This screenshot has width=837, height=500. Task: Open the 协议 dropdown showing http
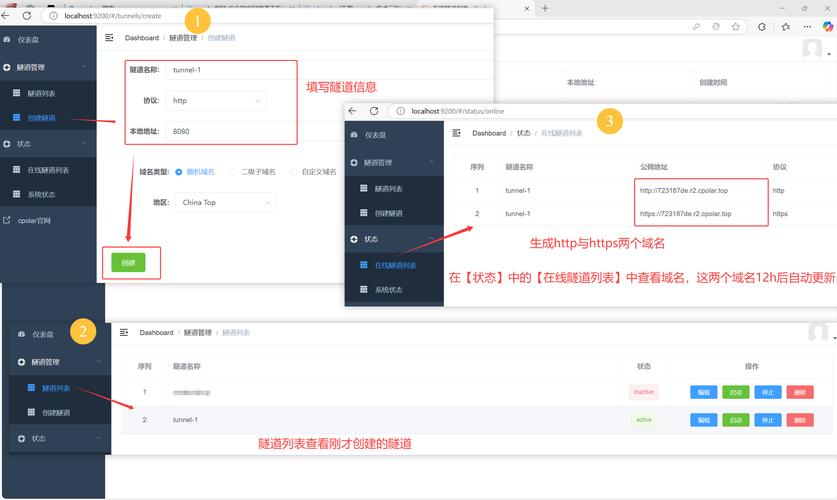click(x=216, y=100)
